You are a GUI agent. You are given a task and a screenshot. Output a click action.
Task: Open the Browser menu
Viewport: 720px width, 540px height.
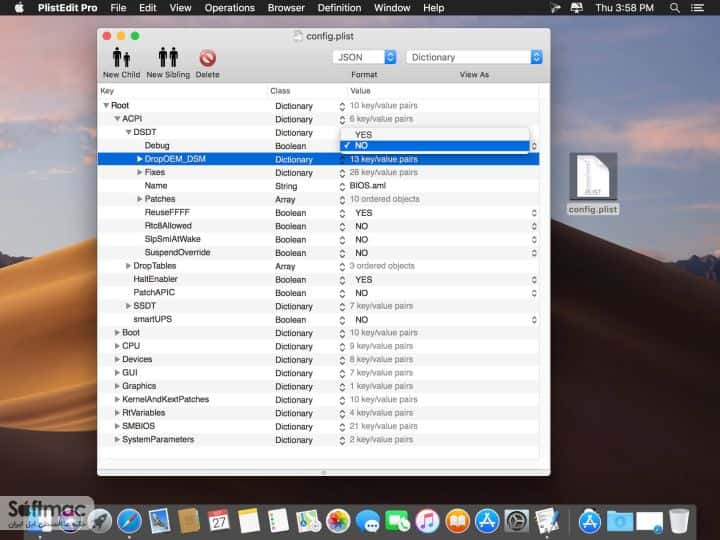286,8
